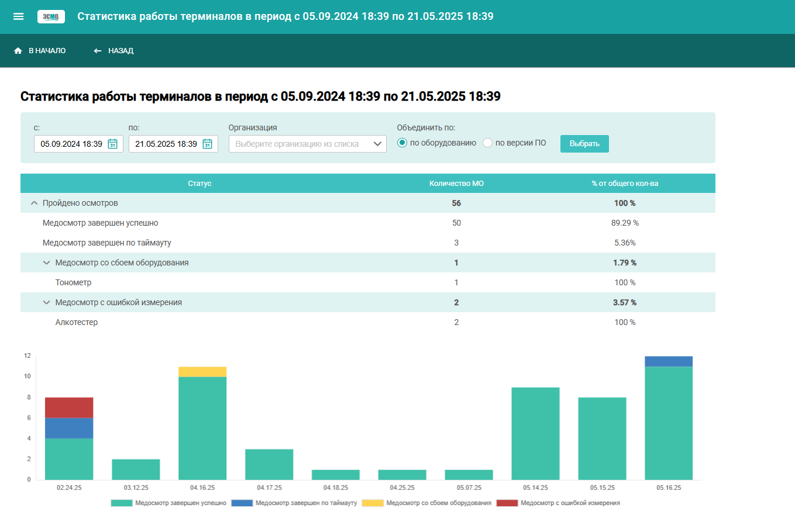The height and width of the screenshot is (532, 795).
Task: Toggle blue legend Медосмотр завершен по таймауту
Action: click(x=294, y=503)
